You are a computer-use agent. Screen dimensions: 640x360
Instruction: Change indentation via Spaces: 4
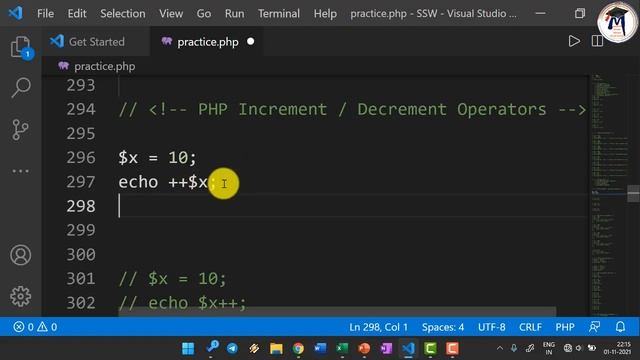443,327
